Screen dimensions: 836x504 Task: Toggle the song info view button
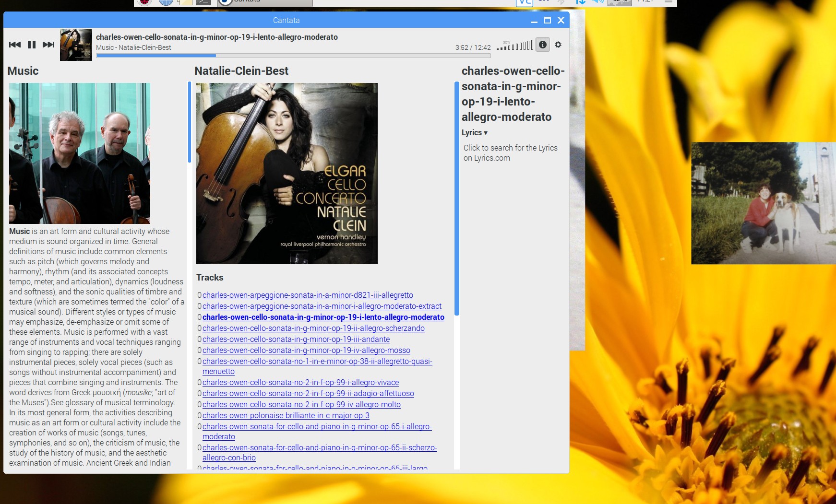[x=542, y=45]
